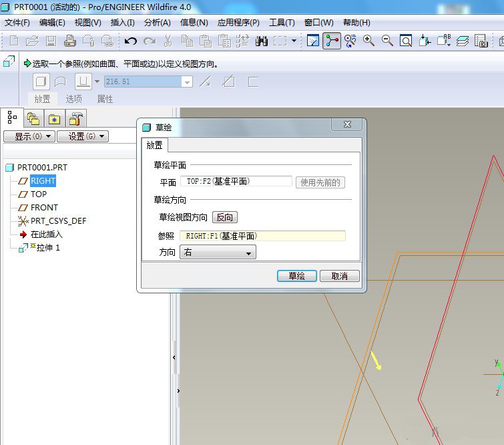Image resolution: width=504 pixels, height=445 pixels.
Task: Click the Layers icon in toolbar
Action: [x=463, y=41]
